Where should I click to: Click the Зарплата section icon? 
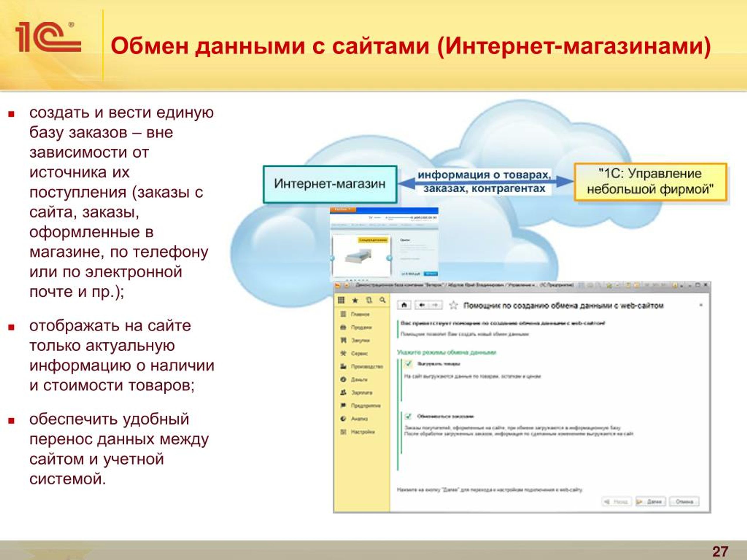(343, 393)
